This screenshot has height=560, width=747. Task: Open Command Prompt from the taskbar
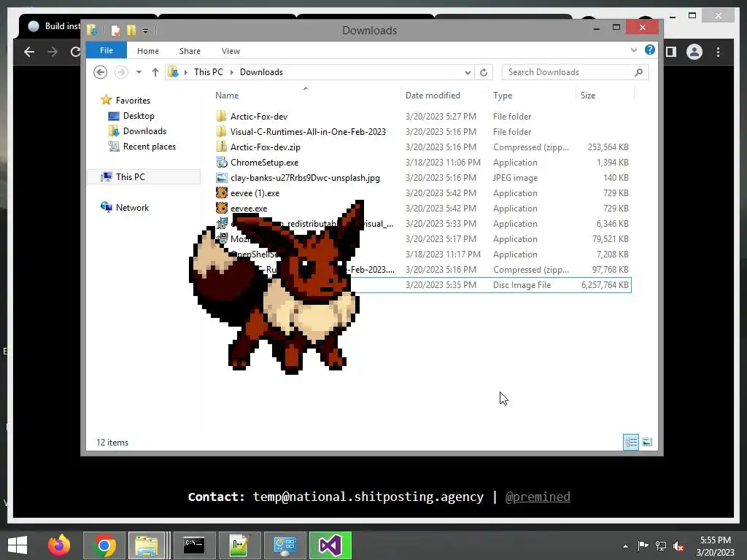[x=194, y=545]
